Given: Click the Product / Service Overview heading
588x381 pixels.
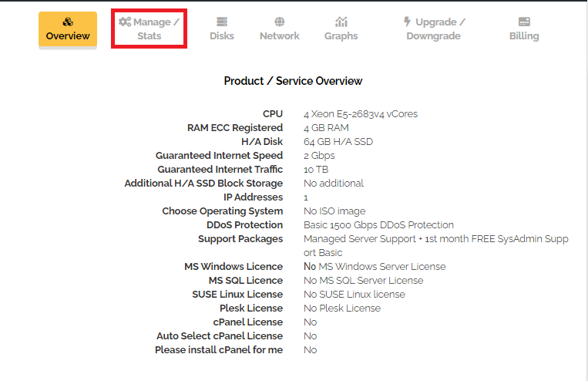Looking at the screenshot, I should [x=293, y=81].
